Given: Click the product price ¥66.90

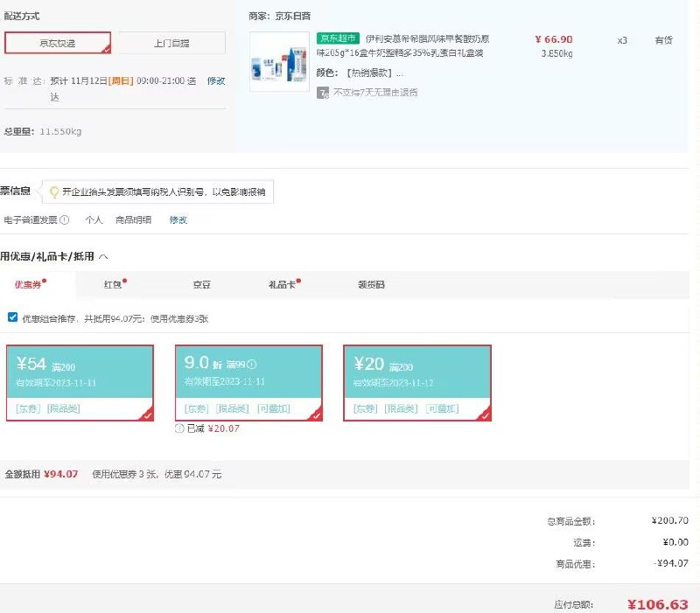Looking at the screenshot, I should coord(554,39).
